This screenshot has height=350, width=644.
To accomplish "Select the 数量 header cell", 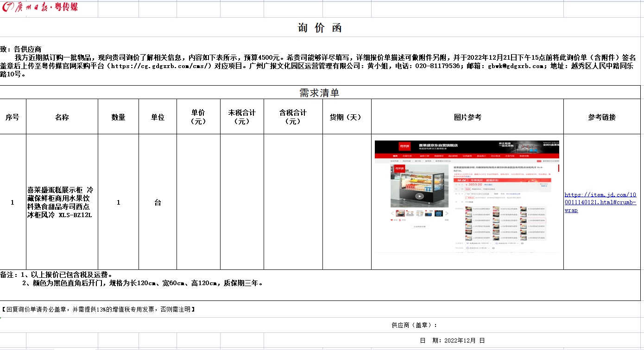I will pos(119,117).
